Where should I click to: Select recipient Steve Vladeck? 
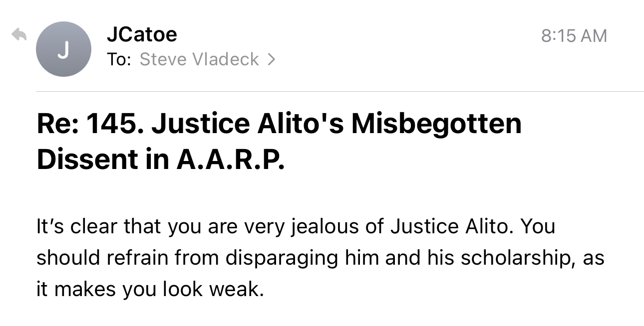coord(199,59)
